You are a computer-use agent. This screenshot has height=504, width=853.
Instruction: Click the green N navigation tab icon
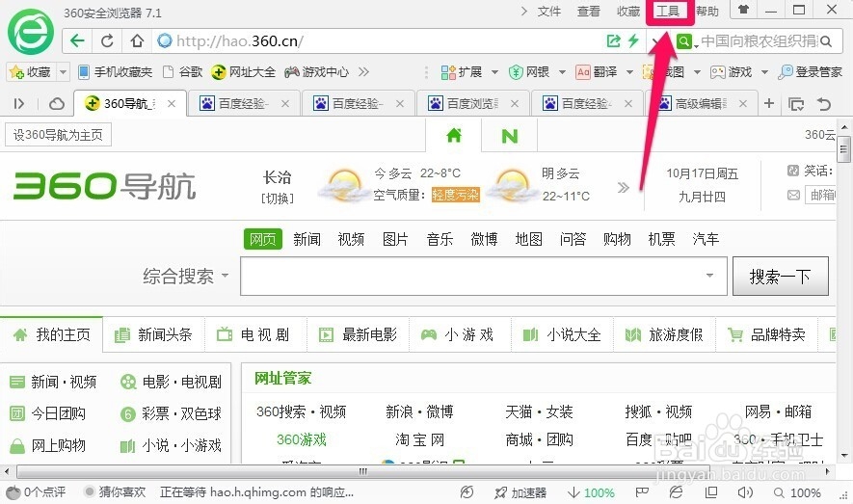510,136
